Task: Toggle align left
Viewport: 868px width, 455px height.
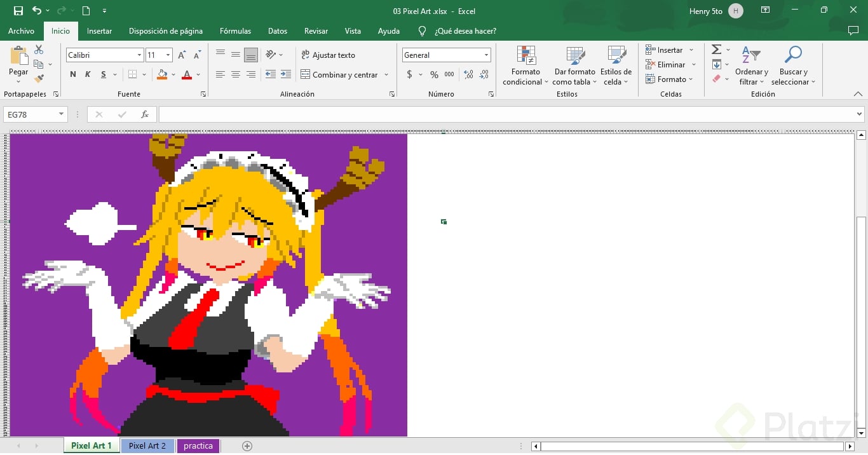Action: [220, 74]
